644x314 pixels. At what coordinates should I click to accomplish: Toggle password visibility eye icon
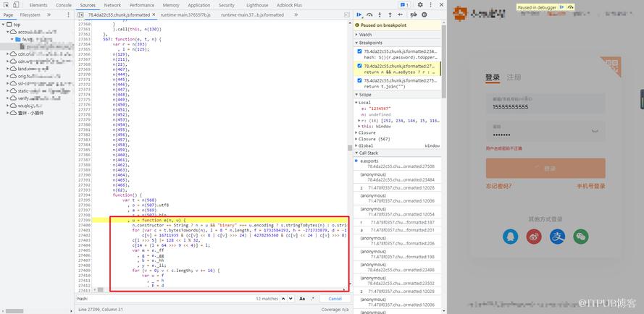tap(594, 132)
